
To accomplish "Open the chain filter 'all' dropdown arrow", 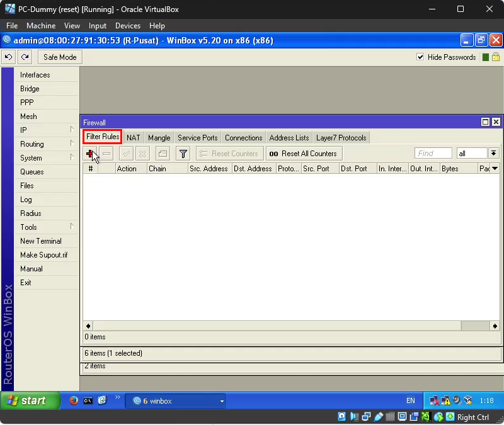I will [493, 153].
